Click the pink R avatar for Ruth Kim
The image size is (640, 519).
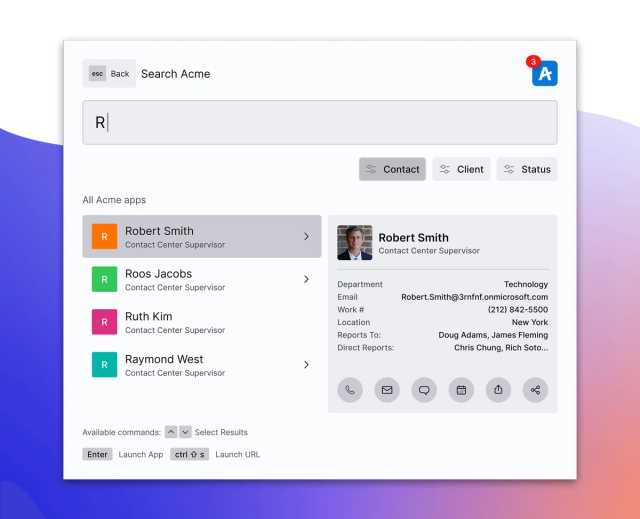point(104,322)
